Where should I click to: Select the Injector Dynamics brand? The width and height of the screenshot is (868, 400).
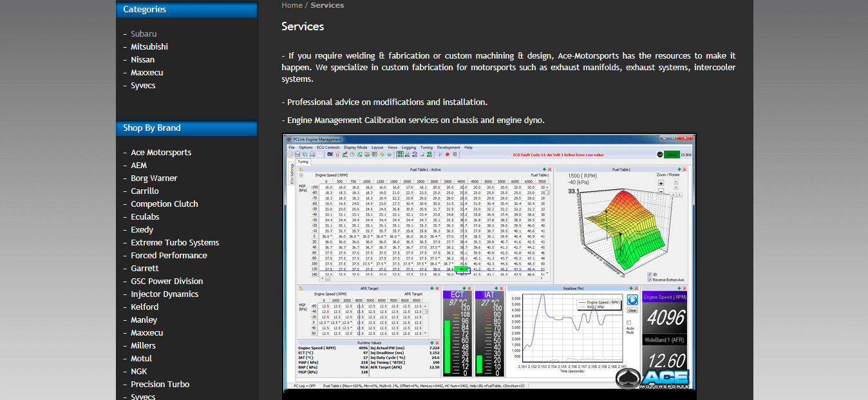pos(164,294)
